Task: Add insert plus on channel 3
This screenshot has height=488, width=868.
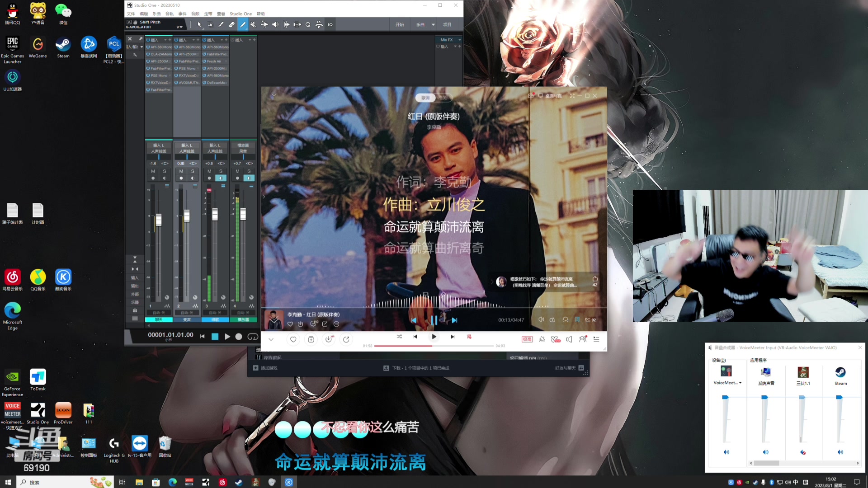Action: click(x=226, y=40)
